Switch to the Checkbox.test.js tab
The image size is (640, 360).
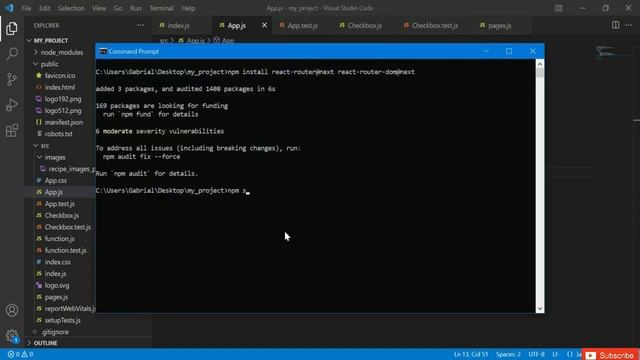point(435,26)
